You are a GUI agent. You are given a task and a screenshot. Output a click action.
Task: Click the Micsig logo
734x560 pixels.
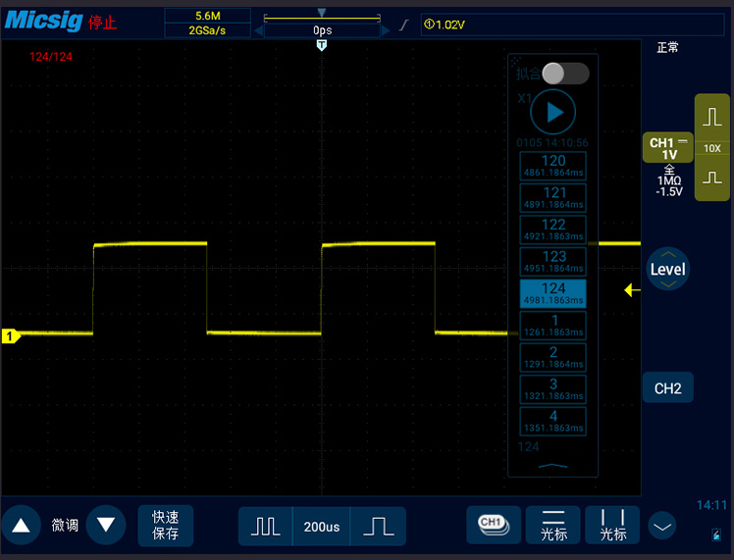(44, 21)
